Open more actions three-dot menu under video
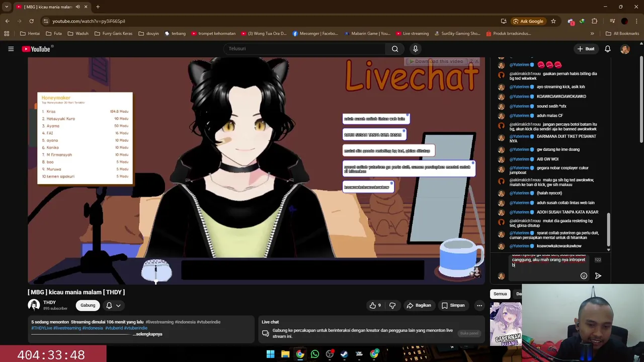Screen dimensions: 644x362 (479, 305)
